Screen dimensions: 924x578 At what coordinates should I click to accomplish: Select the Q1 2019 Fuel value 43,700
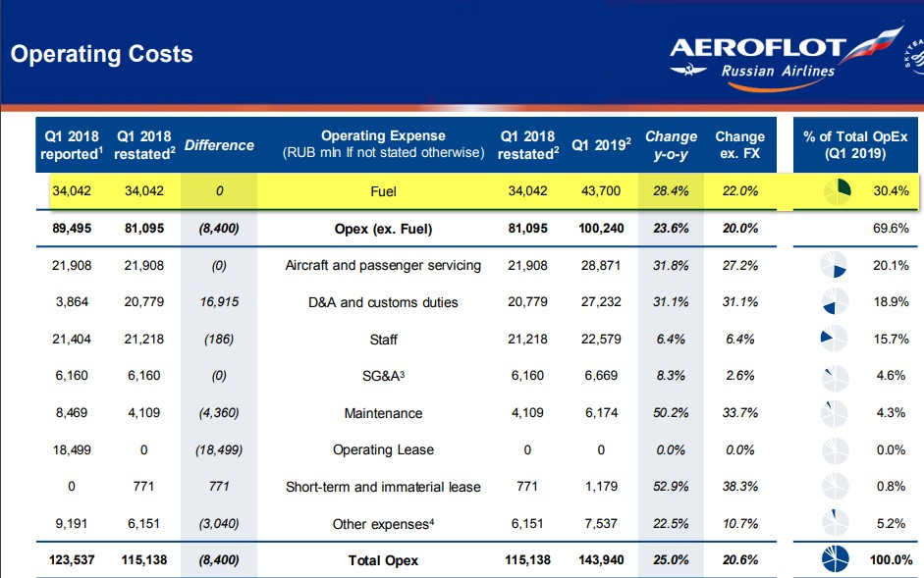(601, 191)
